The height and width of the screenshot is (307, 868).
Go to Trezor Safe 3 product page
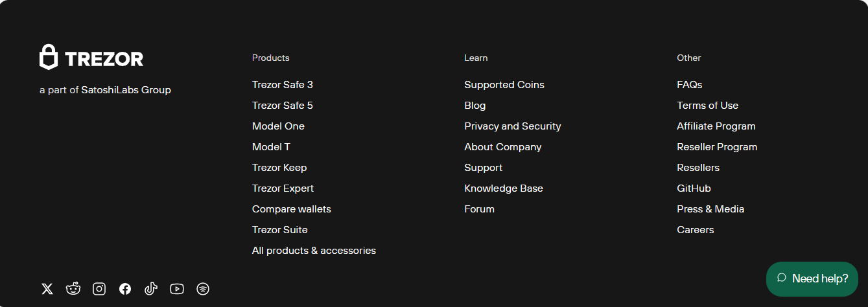tap(283, 85)
